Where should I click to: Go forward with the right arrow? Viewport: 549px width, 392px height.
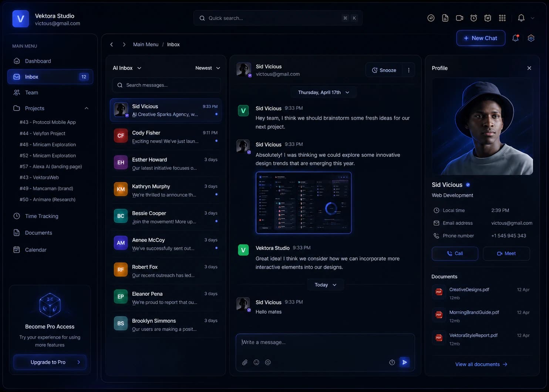click(124, 44)
